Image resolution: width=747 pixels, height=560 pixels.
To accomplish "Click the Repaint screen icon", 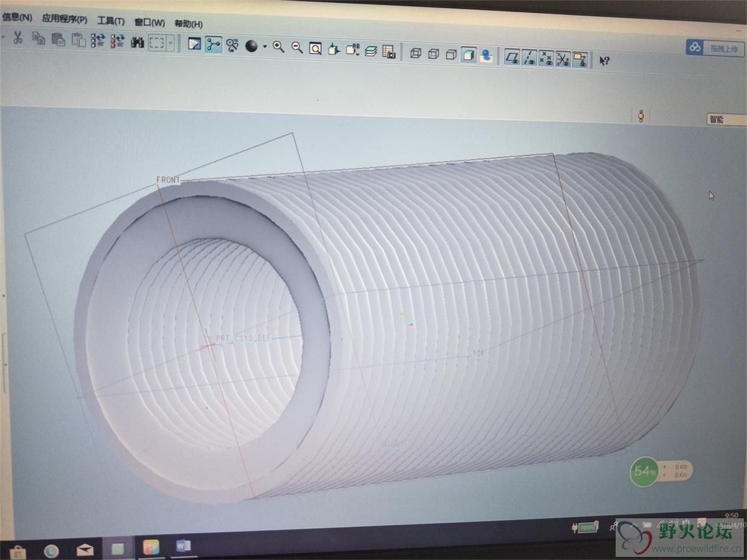I will [195, 44].
